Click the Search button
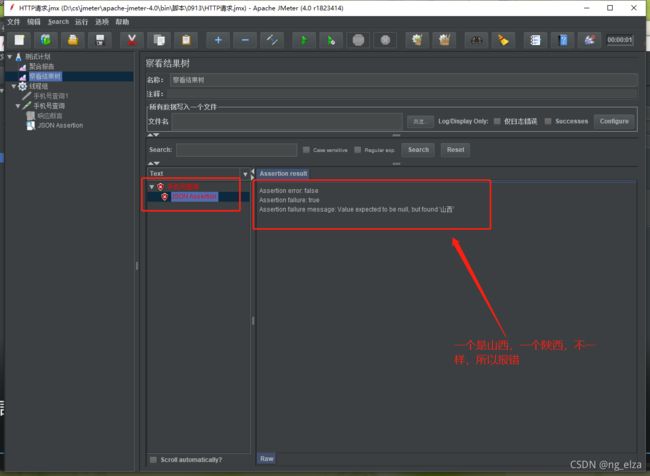 [418, 150]
